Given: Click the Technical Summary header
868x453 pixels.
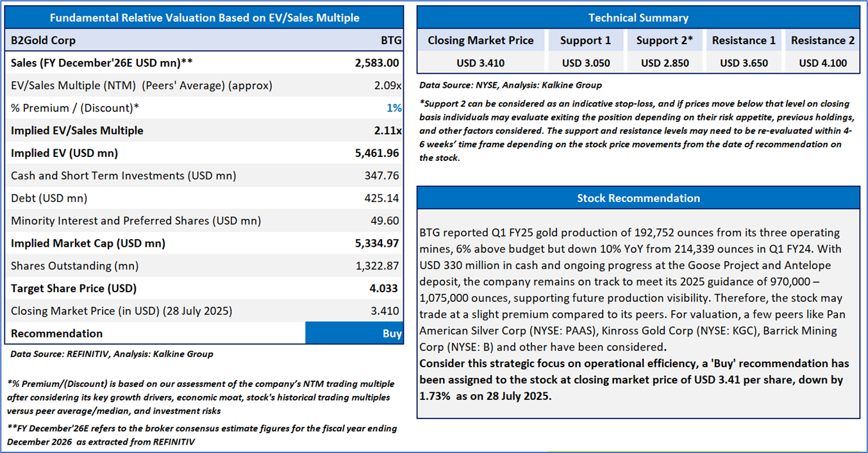Looking at the screenshot, I should 638,18.
